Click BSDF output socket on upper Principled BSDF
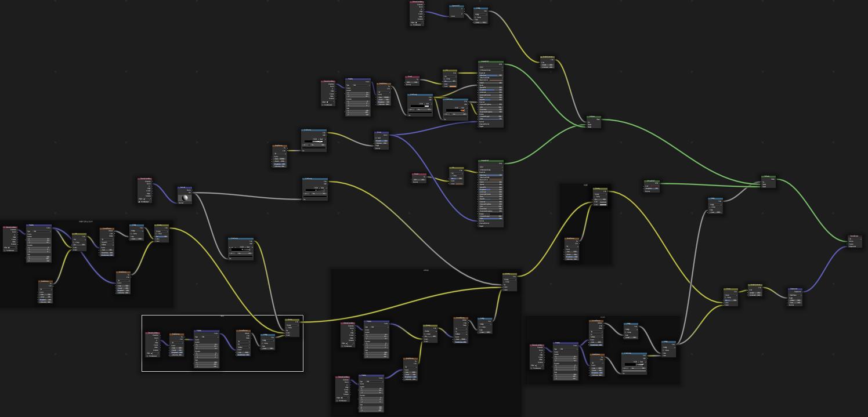Viewport: 868px width, 417px height. pyautogui.click(x=504, y=64)
